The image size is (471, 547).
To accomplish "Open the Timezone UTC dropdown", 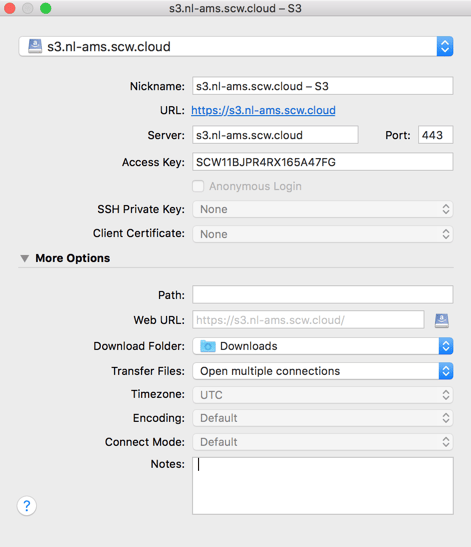I will pyautogui.click(x=323, y=395).
